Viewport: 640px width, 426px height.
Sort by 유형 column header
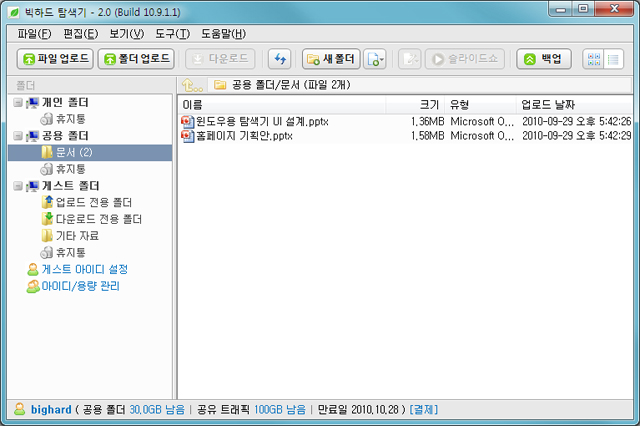(x=480, y=105)
